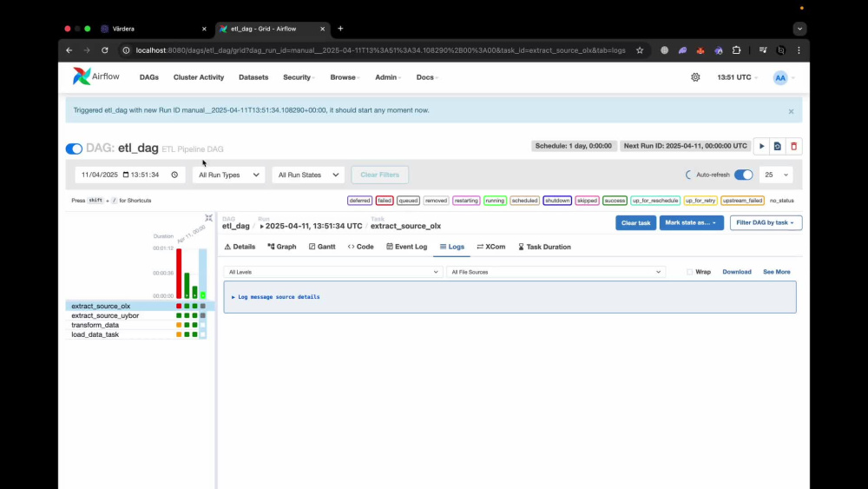Enable the Wrap checkbox for logs
This screenshot has width=868, height=489.
690,272
